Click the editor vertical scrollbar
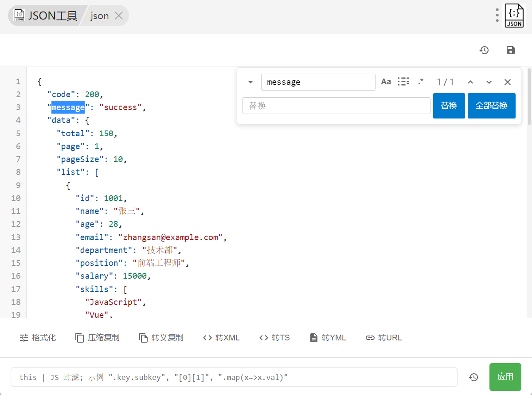This screenshot has width=532, height=395. [529, 98]
